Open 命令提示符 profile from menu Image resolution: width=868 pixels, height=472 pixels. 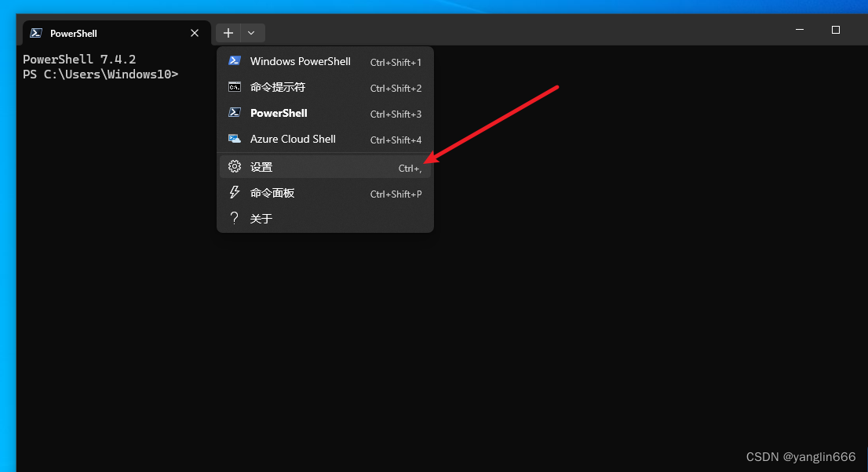[325, 88]
